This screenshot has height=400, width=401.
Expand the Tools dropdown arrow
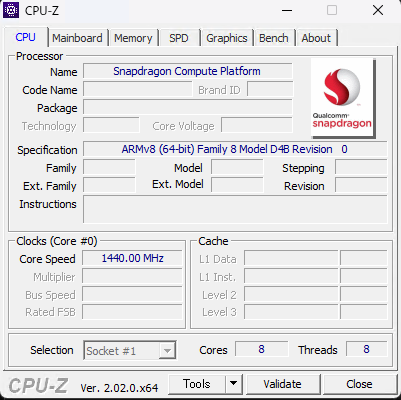(x=234, y=384)
